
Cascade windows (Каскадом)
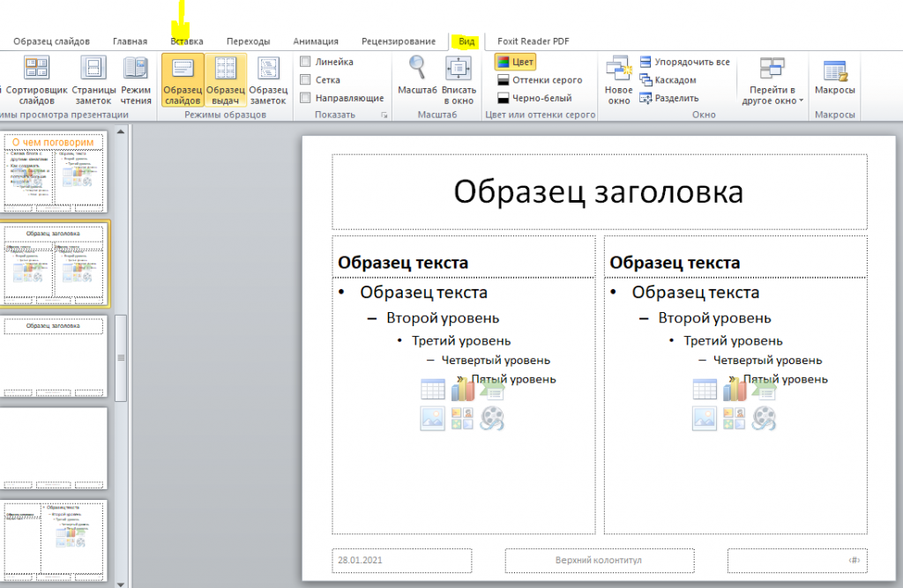668,80
